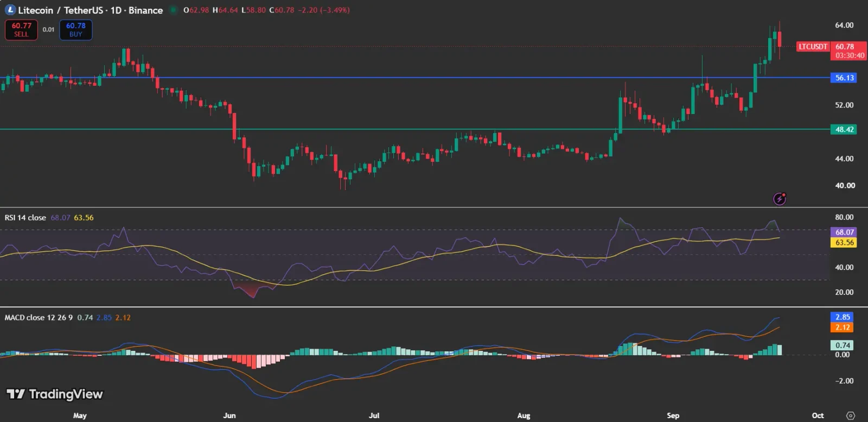The height and width of the screenshot is (422, 868).
Task: Click the TradingView logo
Action: [x=54, y=394]
